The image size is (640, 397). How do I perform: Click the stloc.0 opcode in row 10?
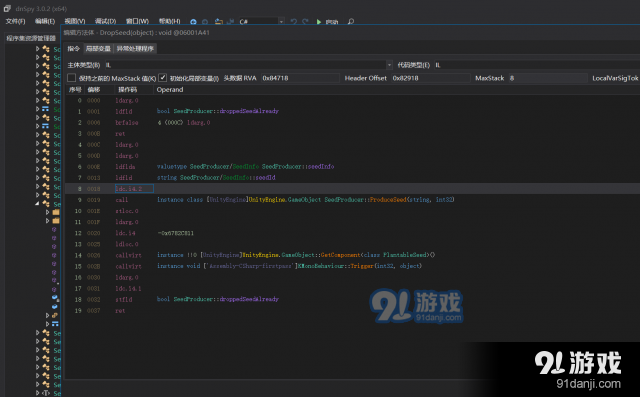point(127,211)
